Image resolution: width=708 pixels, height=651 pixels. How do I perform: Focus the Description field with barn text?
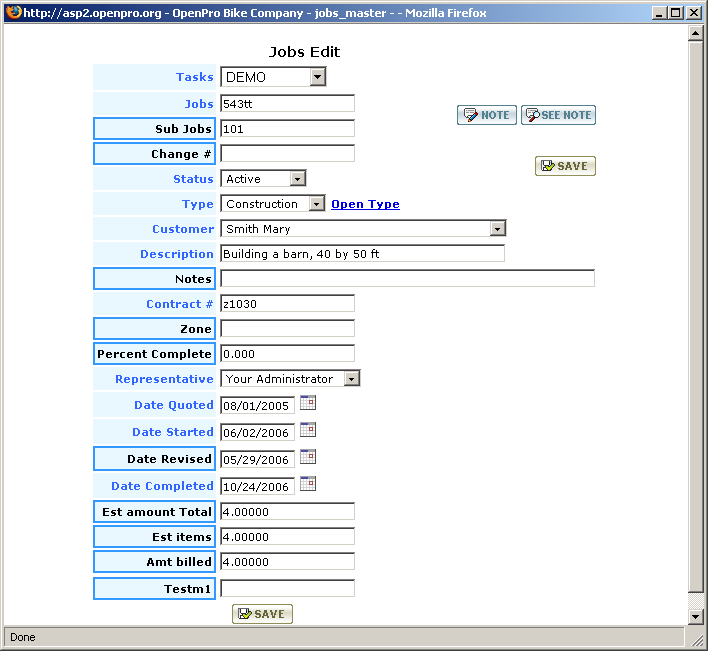coord(362,254)
